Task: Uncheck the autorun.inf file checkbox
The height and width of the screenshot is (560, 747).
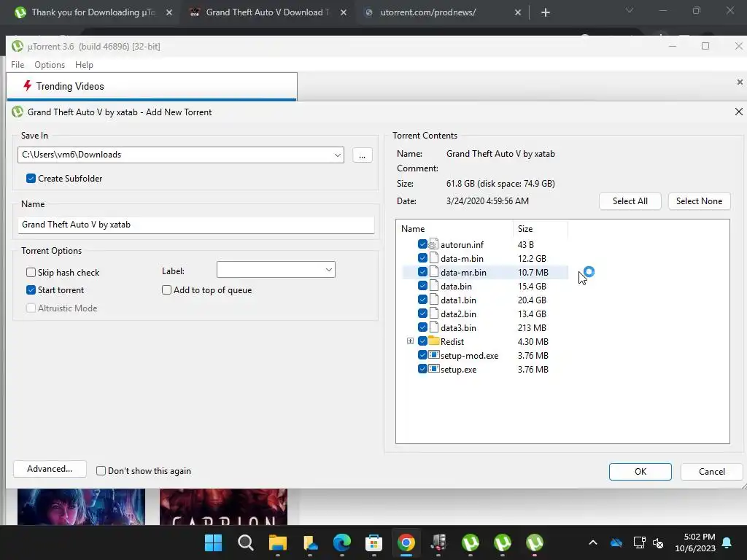Action: click(422, 244)
